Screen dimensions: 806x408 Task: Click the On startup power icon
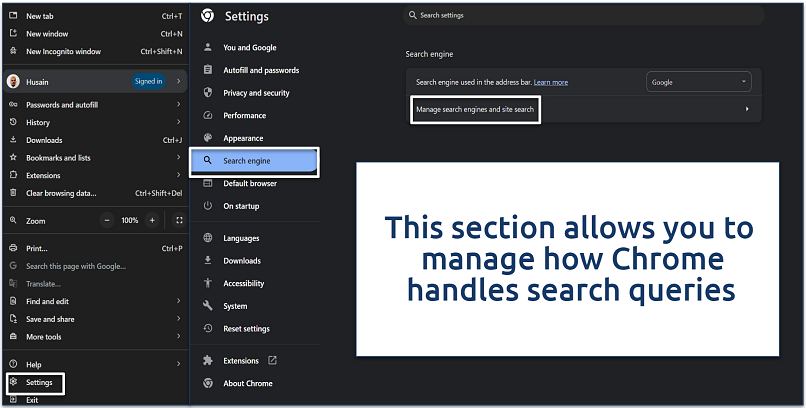(208, 205)
